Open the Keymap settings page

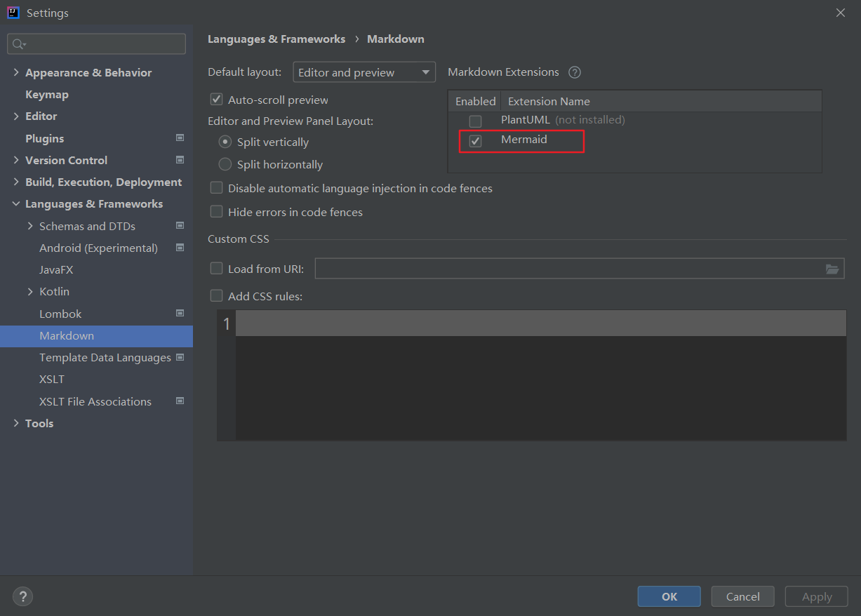coord(46,94)
